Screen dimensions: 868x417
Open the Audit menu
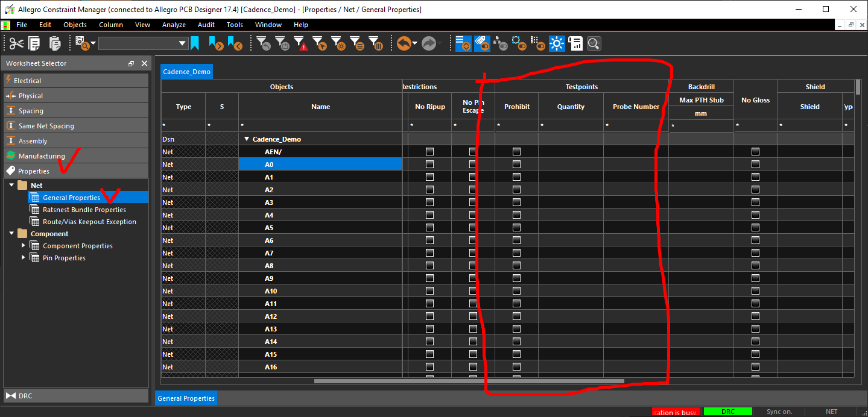tap(206, 25)
